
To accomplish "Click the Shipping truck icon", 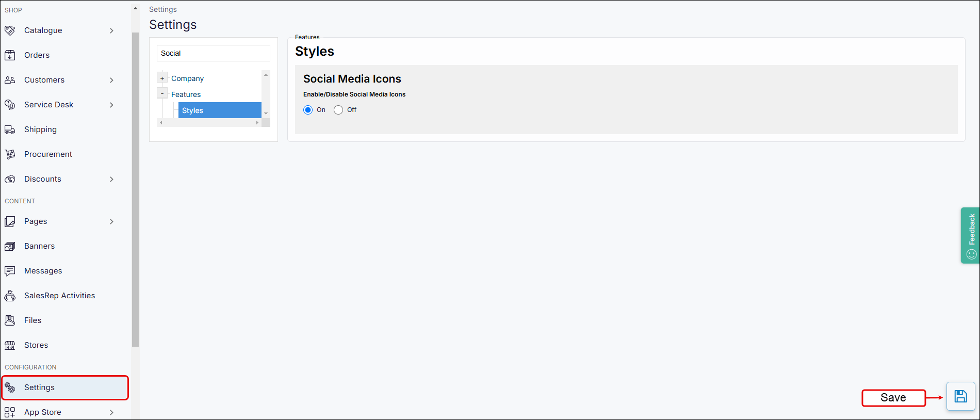I will click(10, 130).
